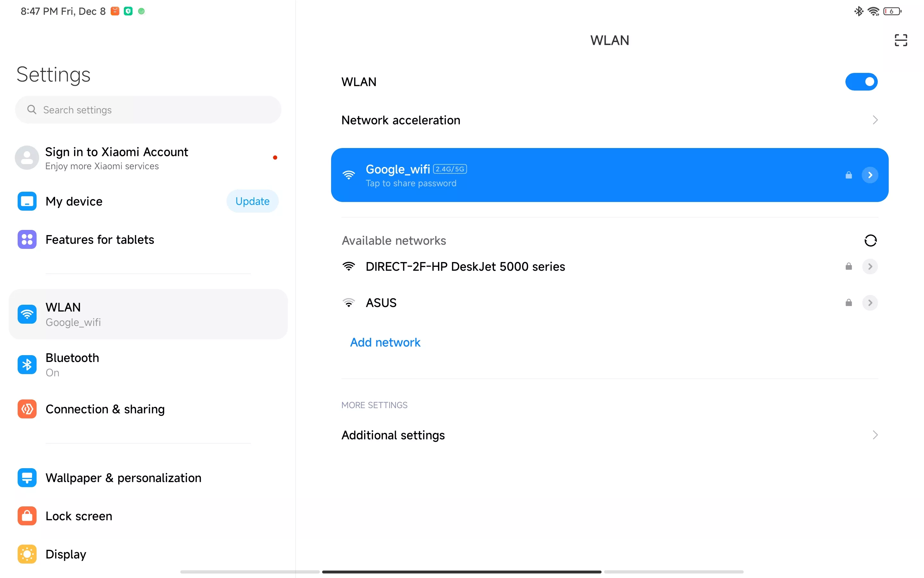Click the 2.4G/5G badge on Google_wifi

450,169
